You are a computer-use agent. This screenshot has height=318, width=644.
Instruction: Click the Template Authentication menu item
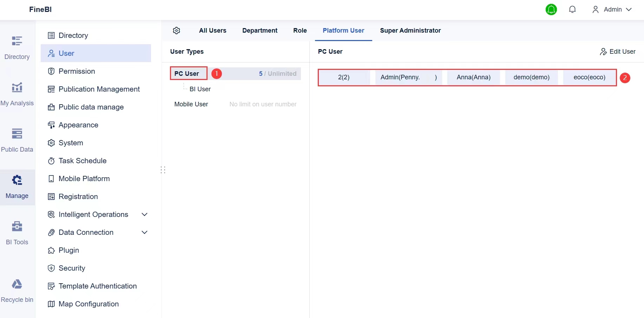click(x=97, y=286)
